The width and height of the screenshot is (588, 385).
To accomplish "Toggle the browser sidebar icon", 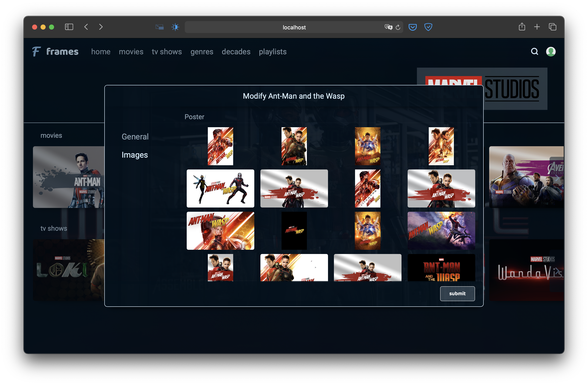I will pos(69,27).
